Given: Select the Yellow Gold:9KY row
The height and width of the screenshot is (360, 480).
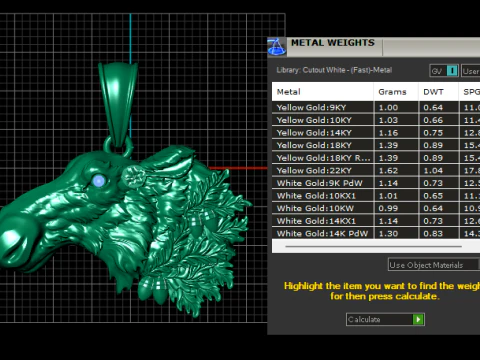Looking at the screenshot, I should [x=376, y=107].
